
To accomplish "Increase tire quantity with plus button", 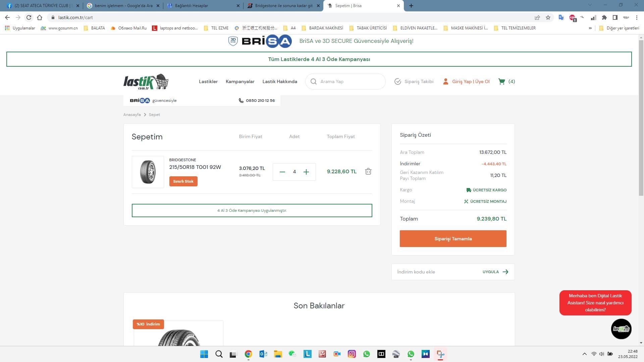I will tap(306, 172).
